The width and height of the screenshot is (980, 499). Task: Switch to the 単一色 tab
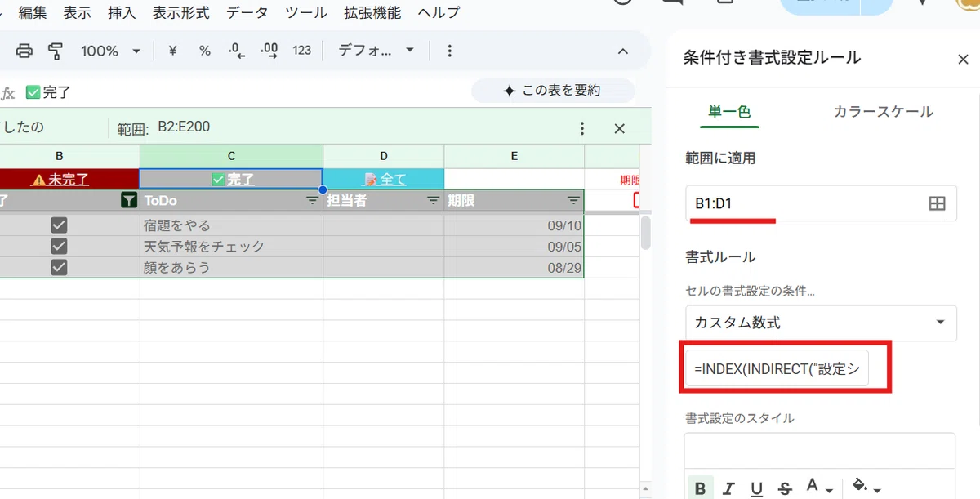[729, 112]
